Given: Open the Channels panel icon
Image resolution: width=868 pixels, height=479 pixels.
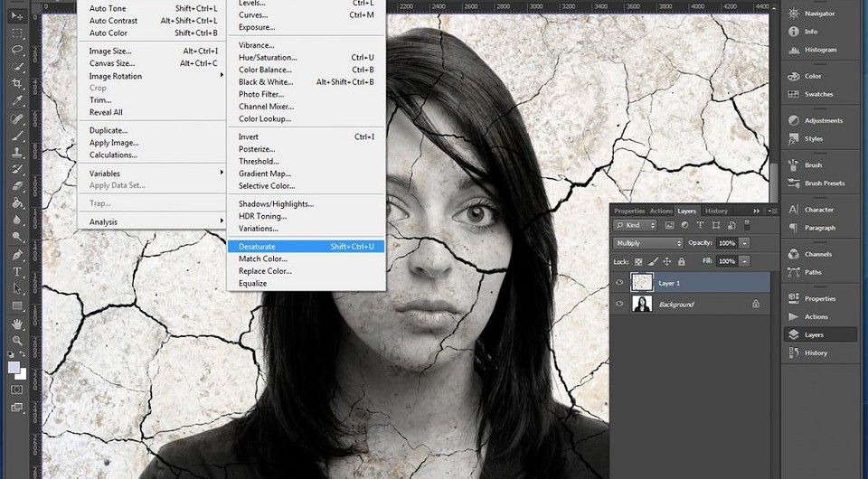Looking at the screenshot, I should (792, 254).
